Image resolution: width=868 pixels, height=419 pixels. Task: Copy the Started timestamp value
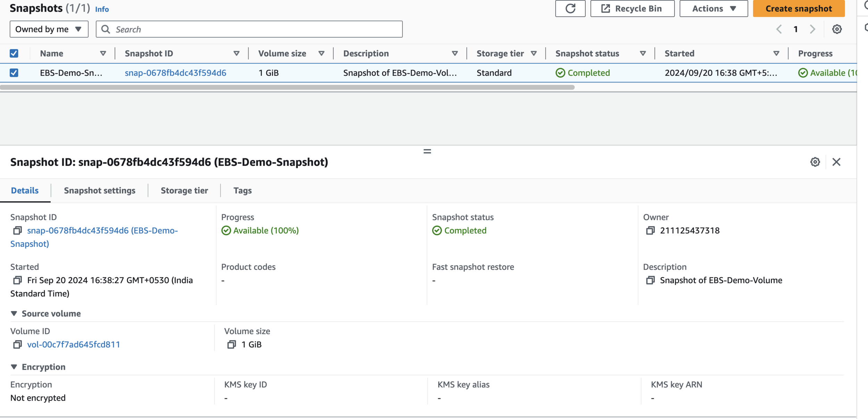coord(17,280)
